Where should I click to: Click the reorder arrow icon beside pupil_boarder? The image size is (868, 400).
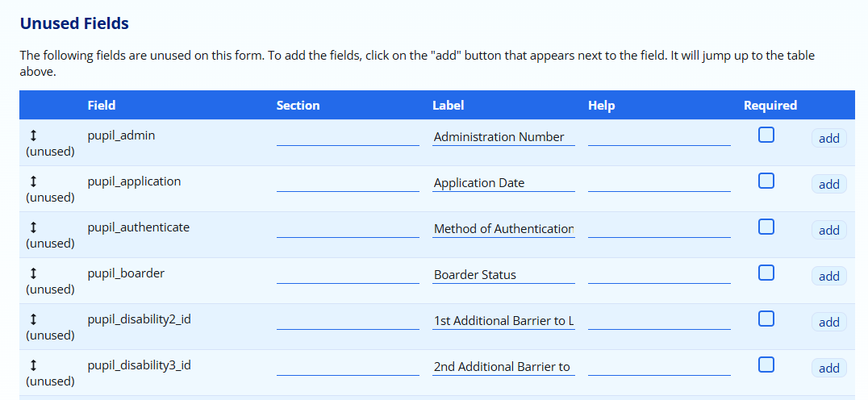coord(33,273)
